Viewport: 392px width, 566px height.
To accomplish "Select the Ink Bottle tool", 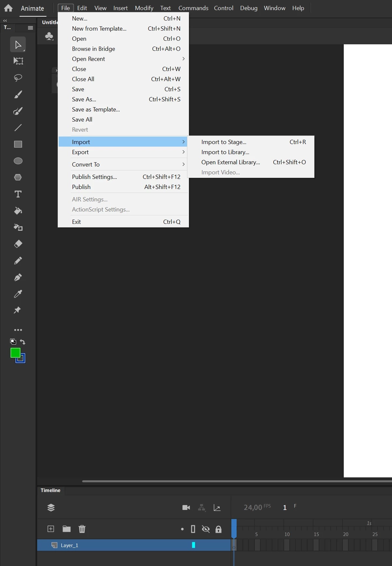I will click(x=18, y=227).
